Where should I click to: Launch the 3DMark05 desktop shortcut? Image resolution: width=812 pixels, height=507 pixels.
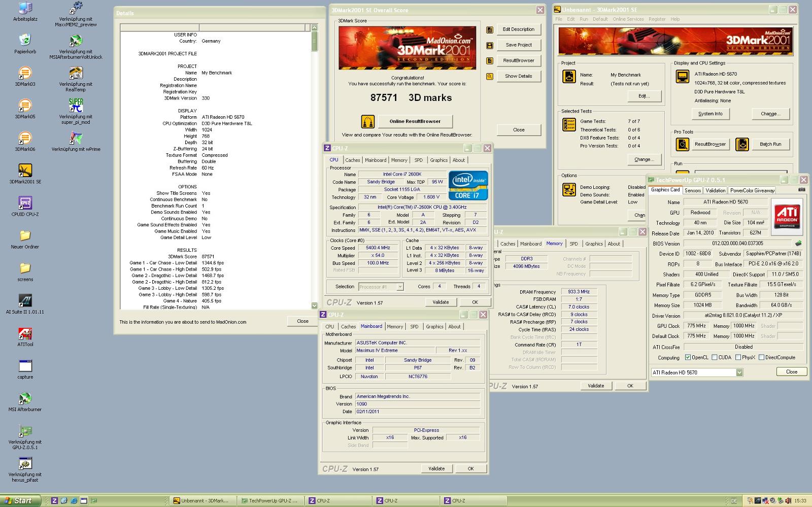25,106
